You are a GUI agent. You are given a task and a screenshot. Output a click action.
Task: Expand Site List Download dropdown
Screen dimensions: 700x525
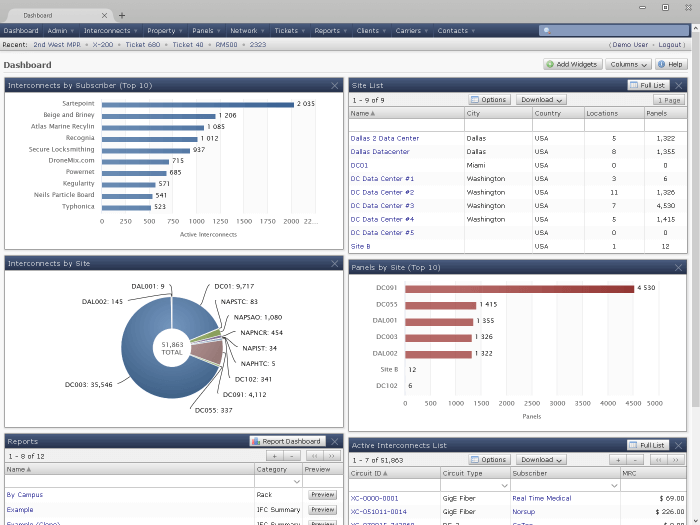pyautogui.click(x=542, y=100)
